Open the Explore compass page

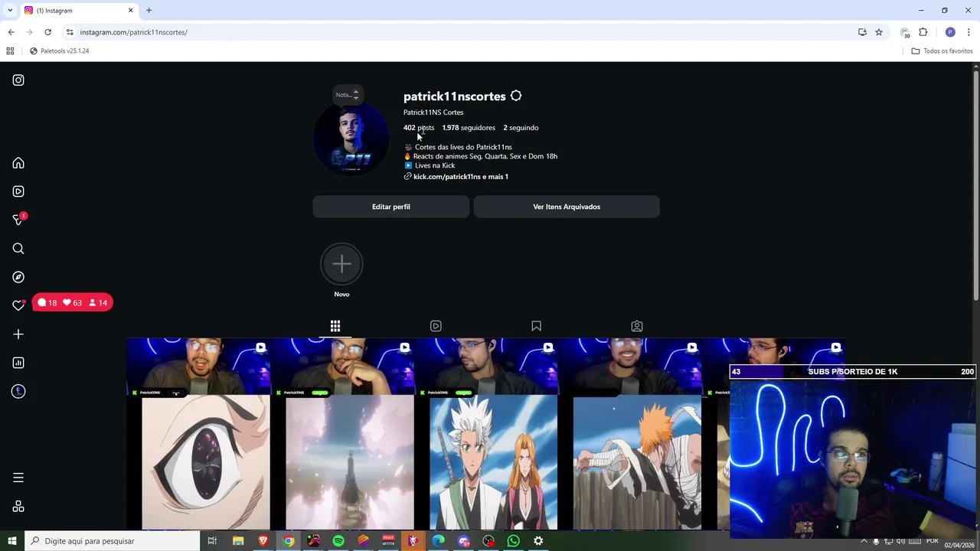pyautogui.click(x=18, y=277)
